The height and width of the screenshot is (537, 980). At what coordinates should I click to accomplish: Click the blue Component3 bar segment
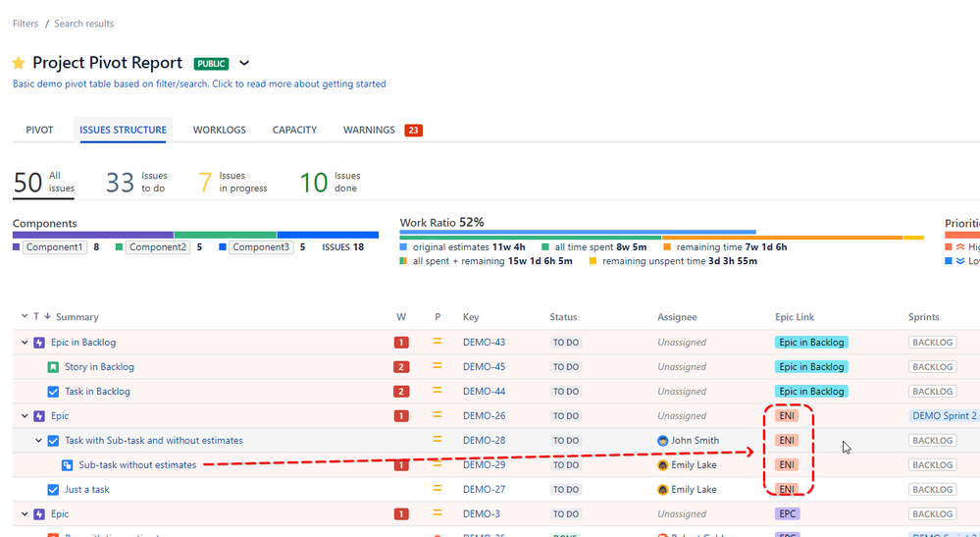(328, 235)
